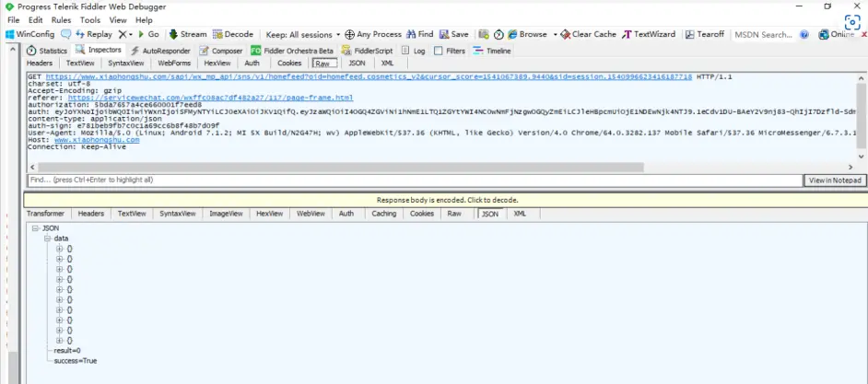
Task: Click the up-arrow collapse button left of Statistics
Action: 12,51
